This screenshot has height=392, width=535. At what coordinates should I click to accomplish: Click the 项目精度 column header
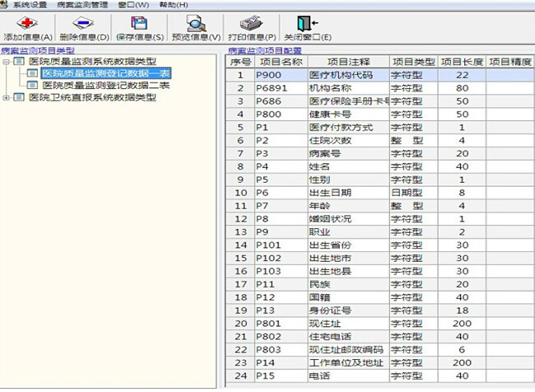tap(510, 62)
